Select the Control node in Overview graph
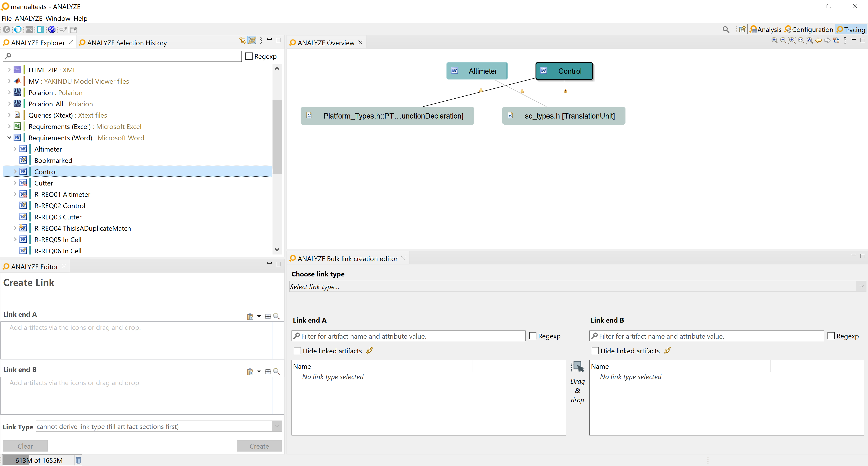868x466 pixels. [564, 71]
